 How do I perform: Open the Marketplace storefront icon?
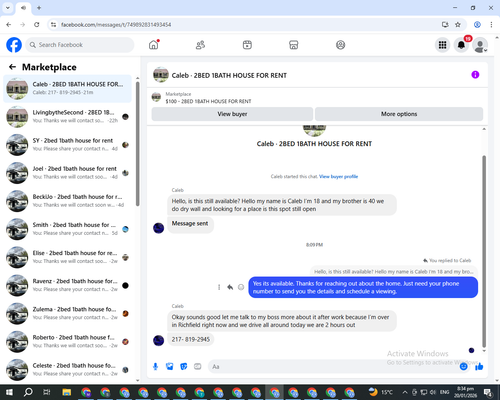click(x=294, y=45)
